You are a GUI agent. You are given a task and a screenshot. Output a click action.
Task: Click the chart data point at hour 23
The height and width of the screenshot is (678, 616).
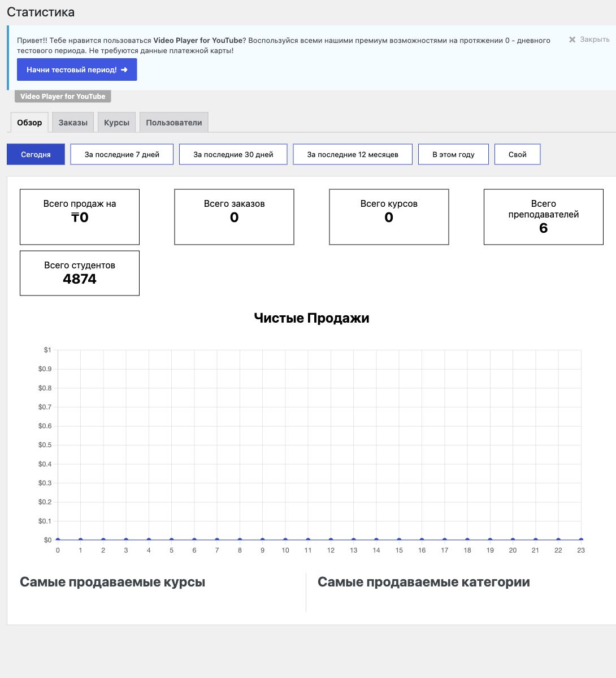[x=581, y=540]
